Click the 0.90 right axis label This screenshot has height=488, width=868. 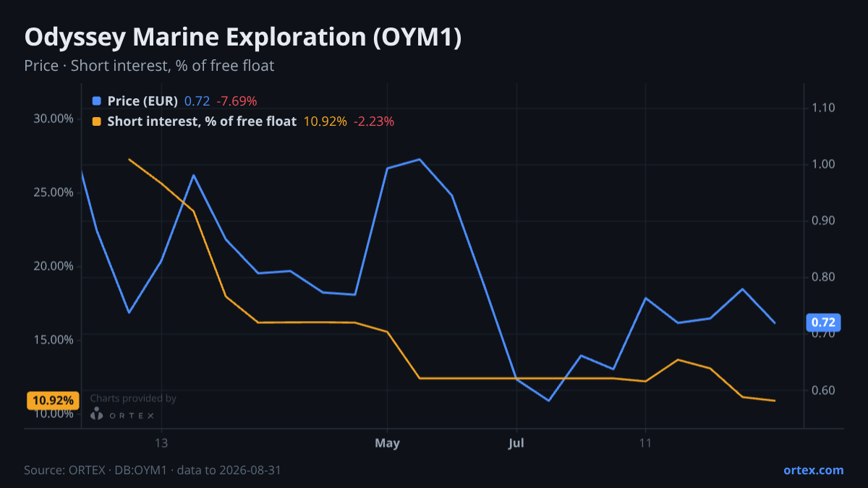824,221
